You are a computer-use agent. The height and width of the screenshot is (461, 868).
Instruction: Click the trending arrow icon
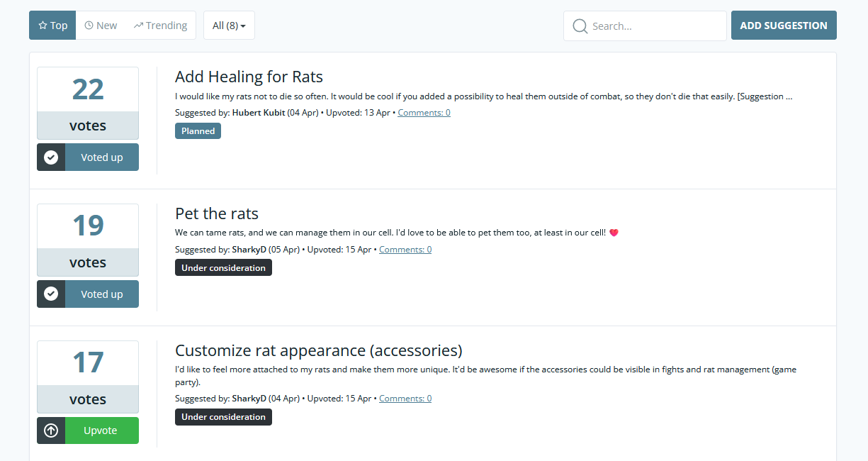point(138,26)
